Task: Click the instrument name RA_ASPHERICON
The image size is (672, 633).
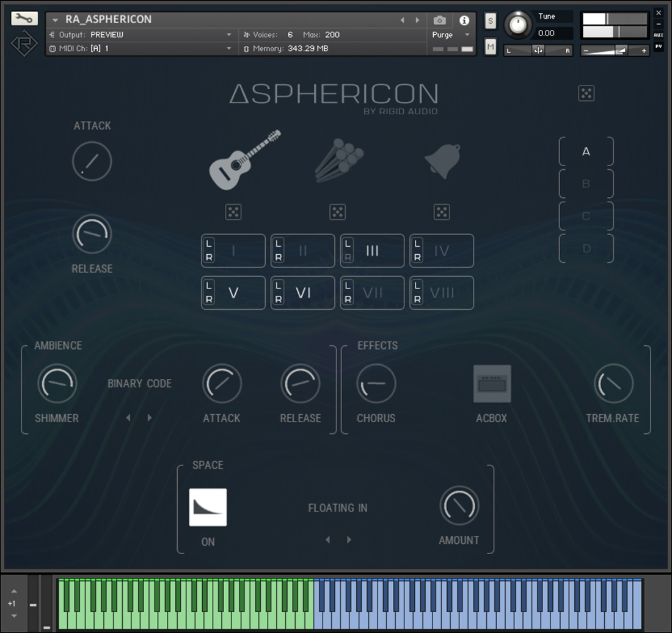Action: 108,20
